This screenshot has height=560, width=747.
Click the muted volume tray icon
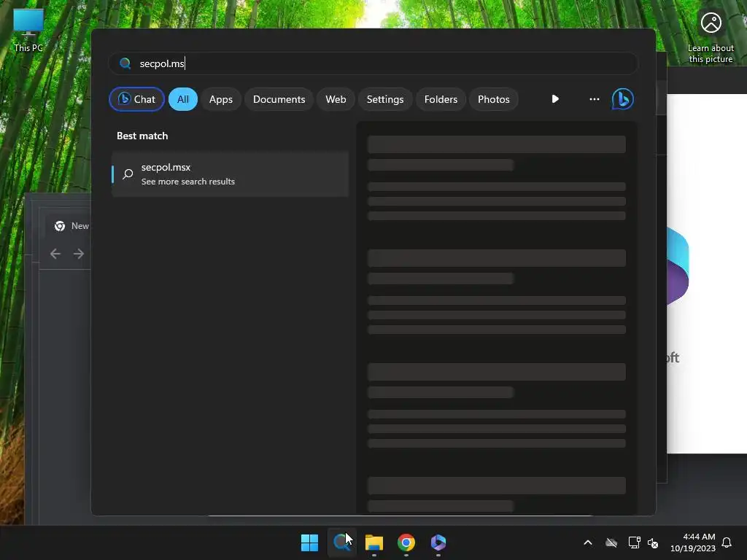(653, 542)
